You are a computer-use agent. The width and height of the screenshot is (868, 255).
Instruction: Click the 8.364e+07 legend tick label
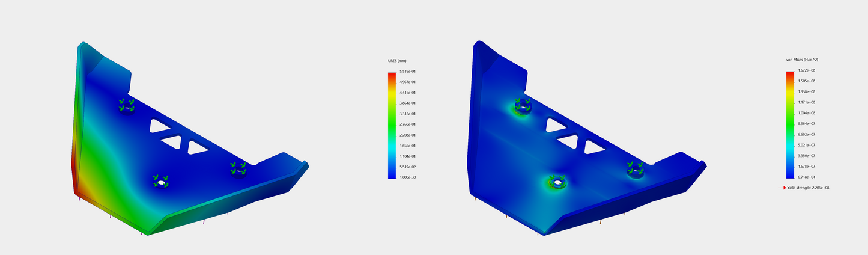pos(807,124)
